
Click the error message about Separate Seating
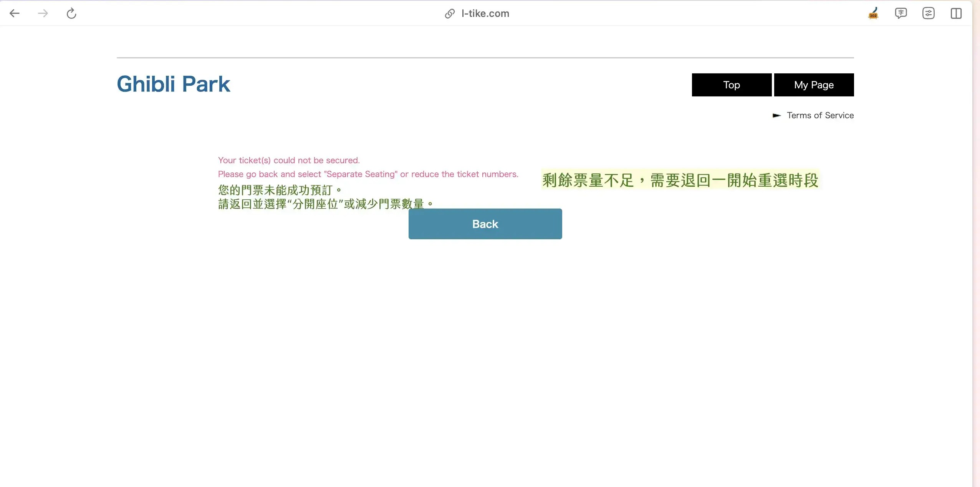[368, 174]
